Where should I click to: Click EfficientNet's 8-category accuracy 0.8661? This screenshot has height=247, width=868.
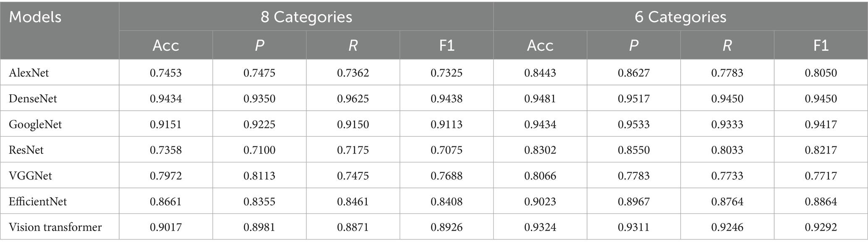click(x=166, y=202)
